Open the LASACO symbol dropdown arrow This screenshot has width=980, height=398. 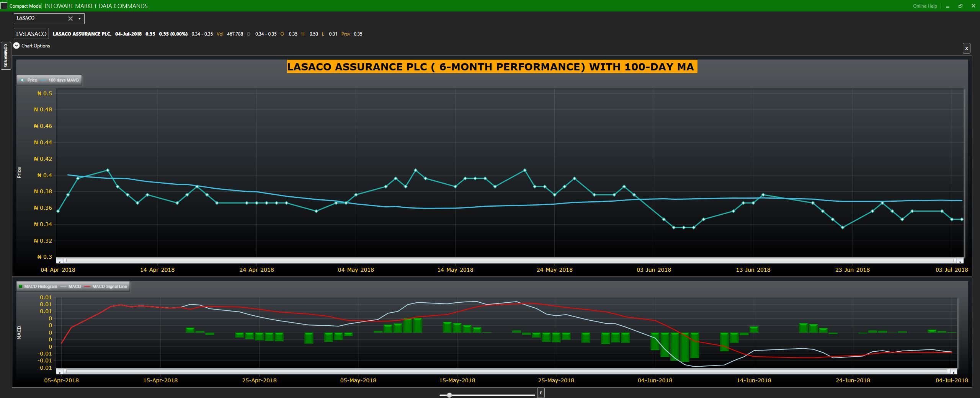click(x=80, y=18)
